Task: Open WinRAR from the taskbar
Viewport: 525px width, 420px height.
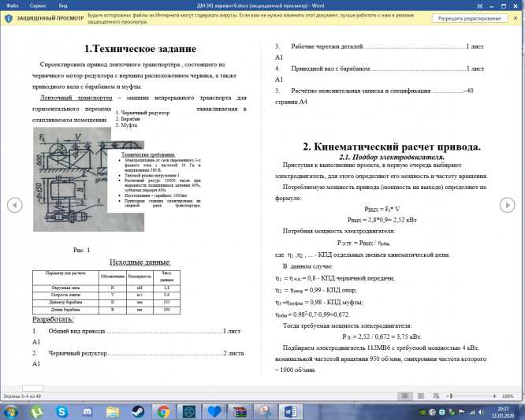Action: pyautogui.click(x=240, y=411)
